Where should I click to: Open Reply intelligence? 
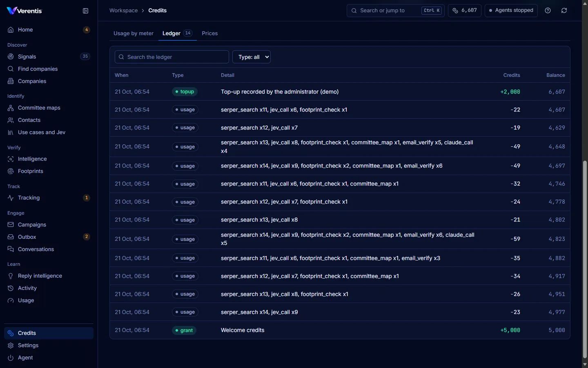(49, 276)
